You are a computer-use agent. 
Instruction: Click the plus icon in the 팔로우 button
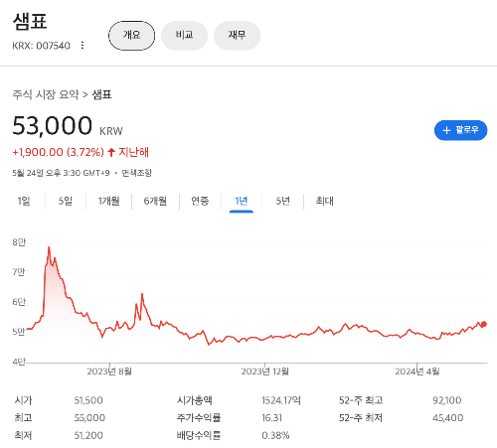point(446,130)
